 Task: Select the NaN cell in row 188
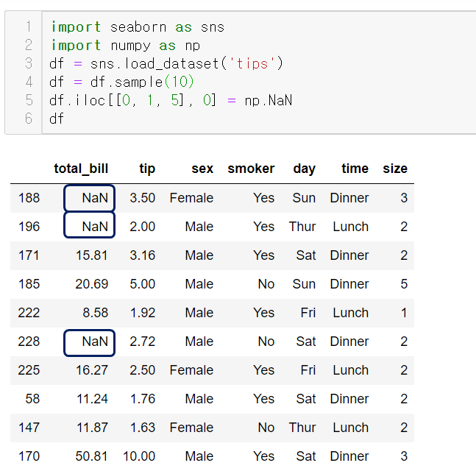point(89,198)
